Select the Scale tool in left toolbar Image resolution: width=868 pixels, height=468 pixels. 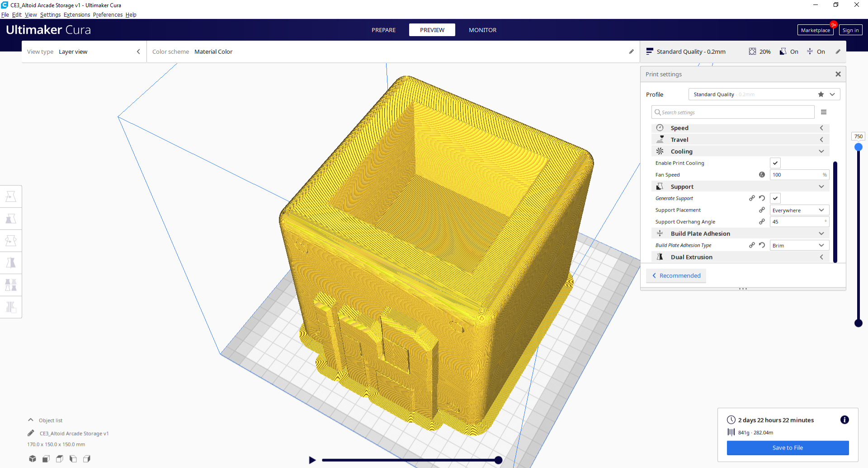click(11, 219)
